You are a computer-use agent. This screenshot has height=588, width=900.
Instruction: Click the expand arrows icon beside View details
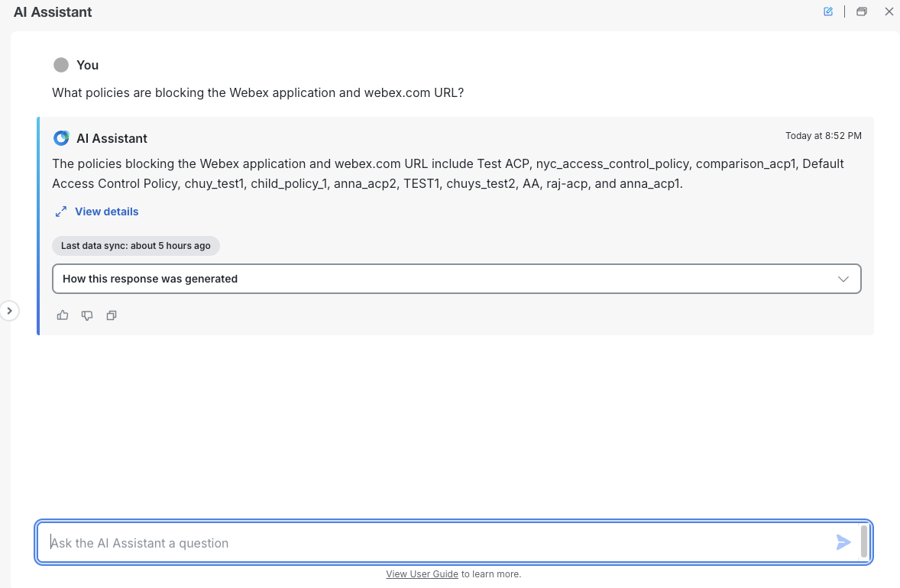point(61,212)
